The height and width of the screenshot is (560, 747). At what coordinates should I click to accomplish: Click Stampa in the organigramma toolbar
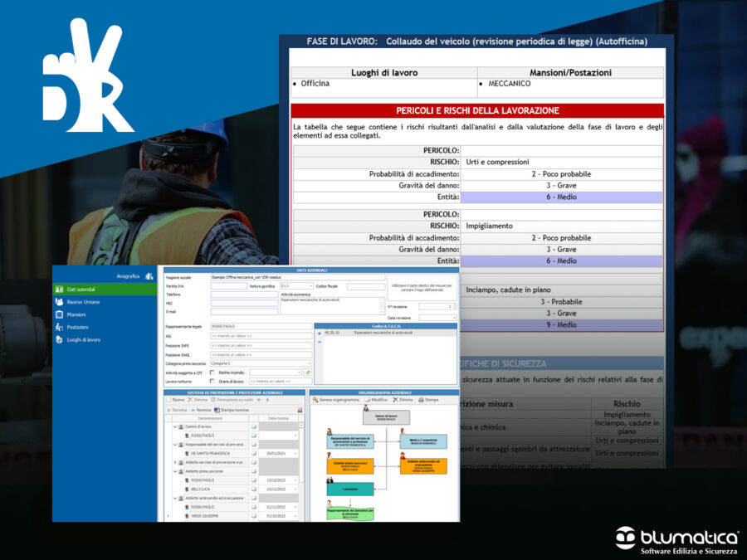428,400
